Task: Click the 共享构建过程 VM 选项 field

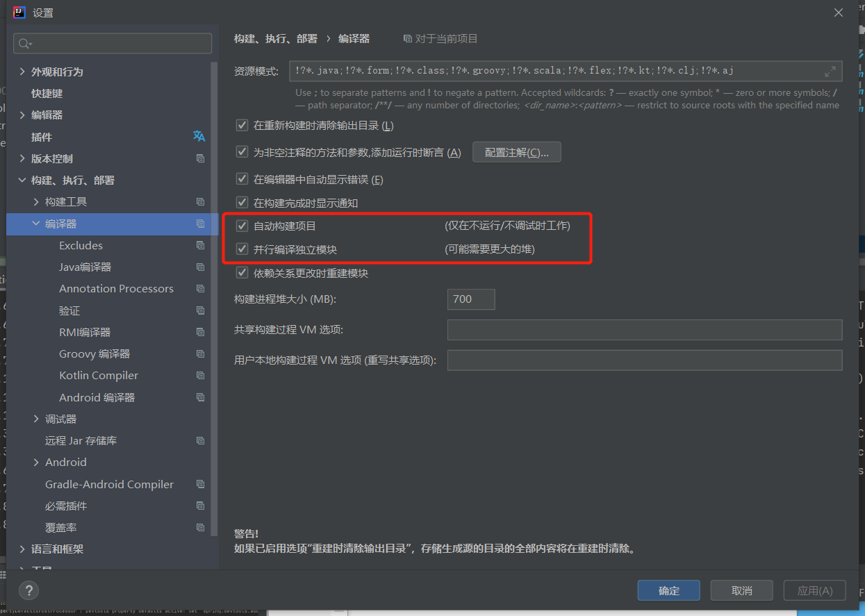Action: (x=645, y=330)
